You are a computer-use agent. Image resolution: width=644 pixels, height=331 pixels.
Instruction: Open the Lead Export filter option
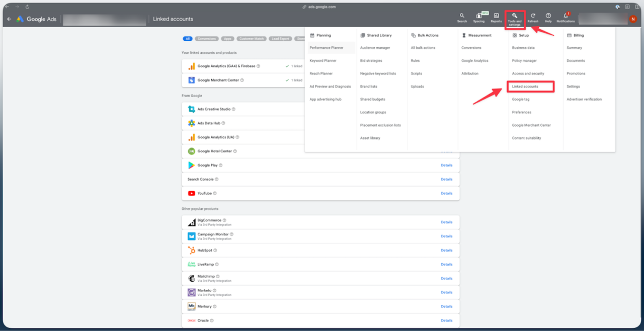[280, 38]
